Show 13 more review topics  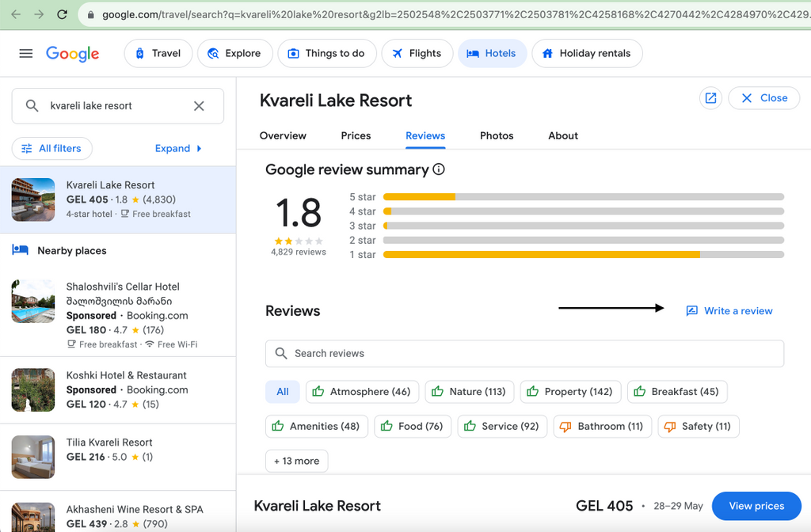tap(297, 461)
